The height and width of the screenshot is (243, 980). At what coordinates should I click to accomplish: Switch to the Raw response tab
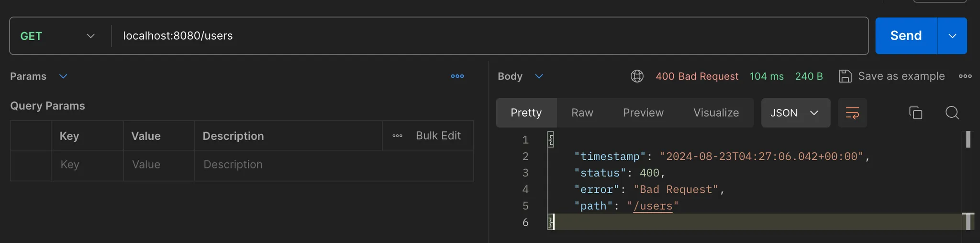coord(582,113)
